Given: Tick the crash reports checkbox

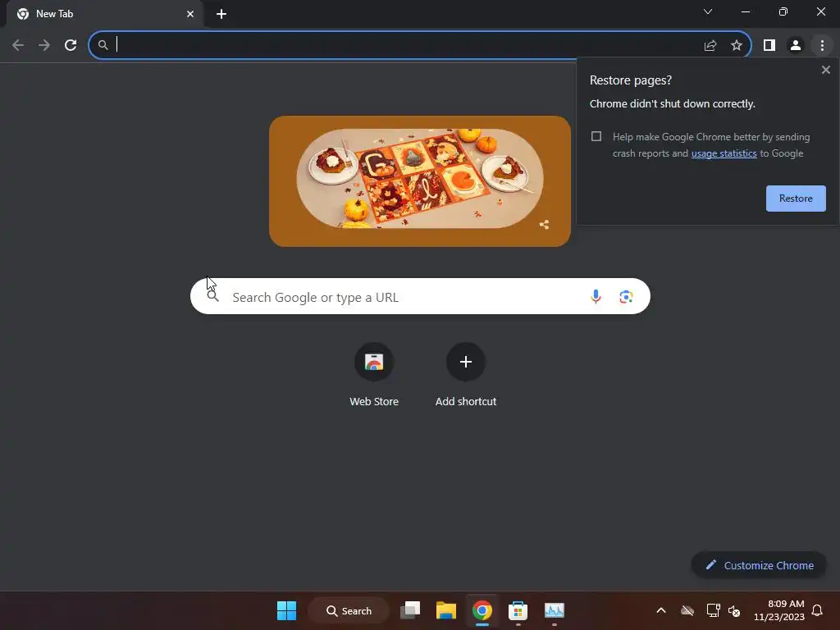Looking at the screenshot, I should (x=596, y=136).
